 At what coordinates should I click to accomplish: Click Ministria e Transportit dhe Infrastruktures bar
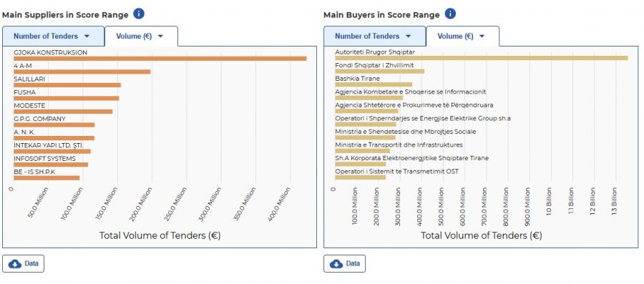click(363, 151)
